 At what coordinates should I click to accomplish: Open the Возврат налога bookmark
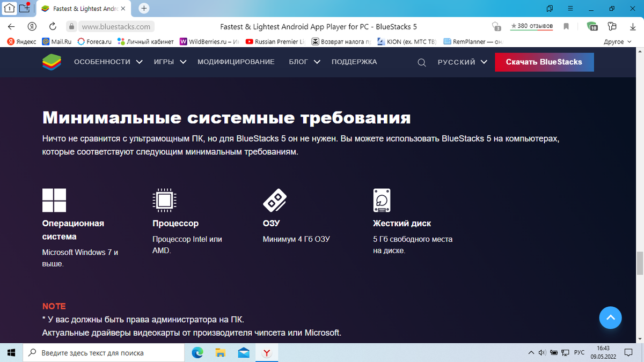[x=341, y=41]
